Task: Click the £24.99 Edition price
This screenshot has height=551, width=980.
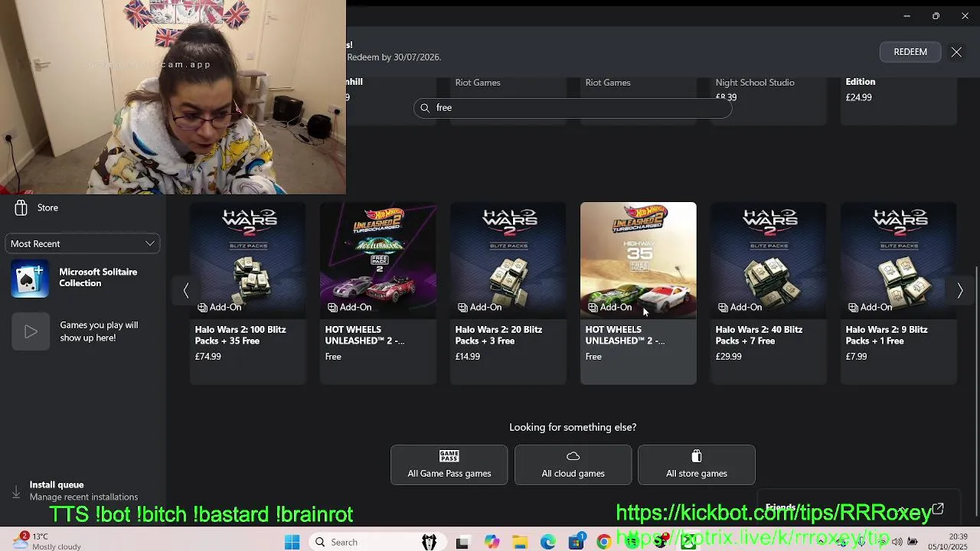Action: [858, 97]
